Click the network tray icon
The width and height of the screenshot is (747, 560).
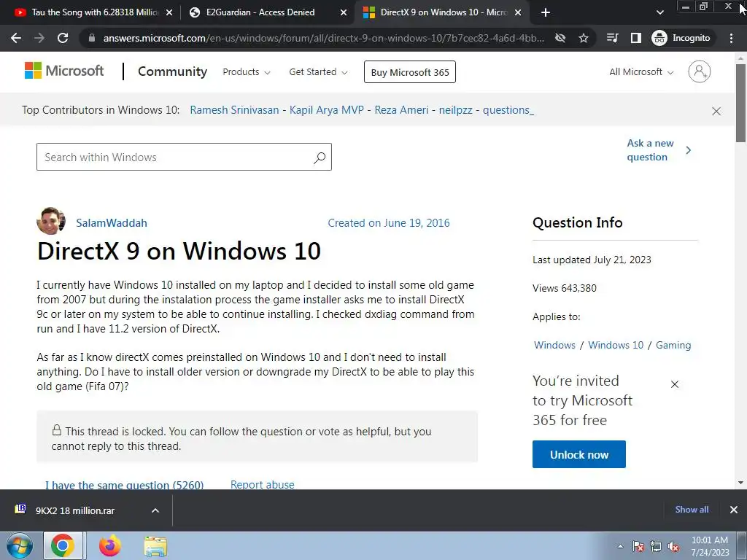656,546
